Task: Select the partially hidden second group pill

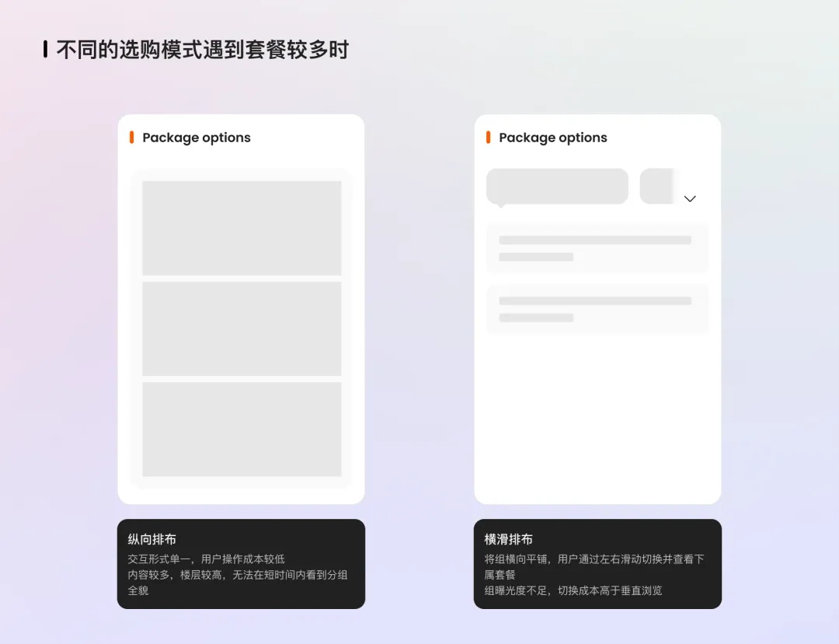Action: point(656,186)
